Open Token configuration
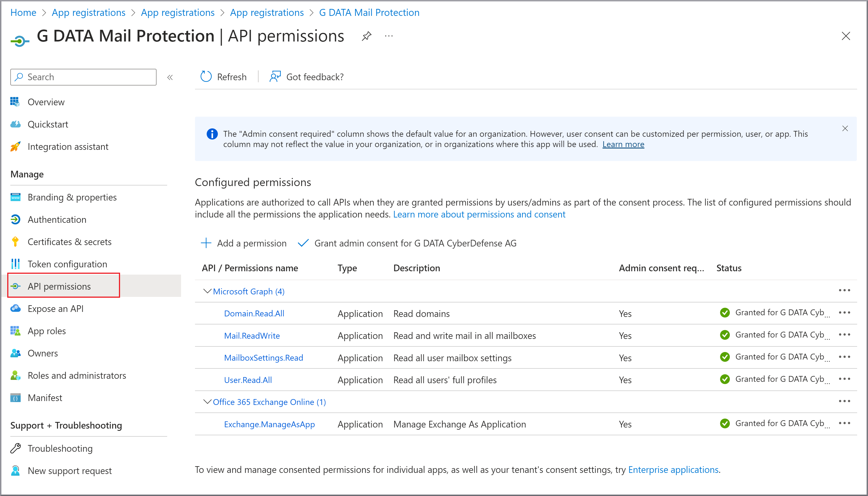The width and height of the screenshot is (868, 496). [x=67, y=264]
